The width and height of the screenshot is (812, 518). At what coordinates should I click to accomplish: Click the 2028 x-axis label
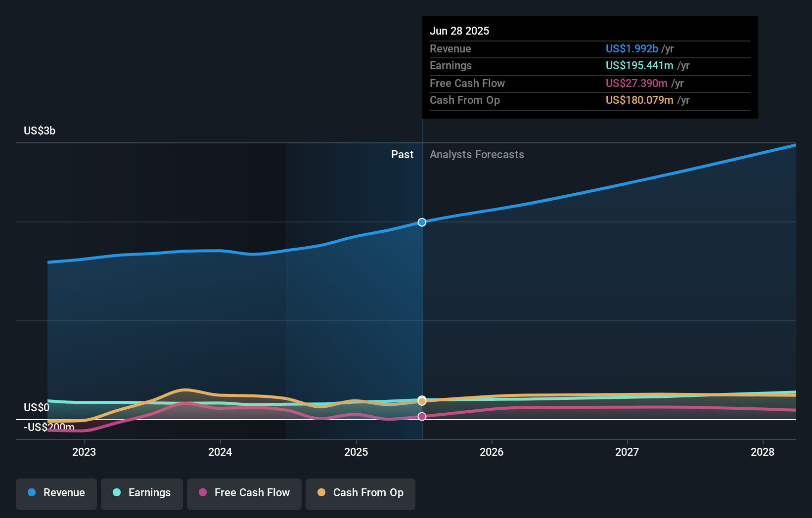(x=763, y=452)
